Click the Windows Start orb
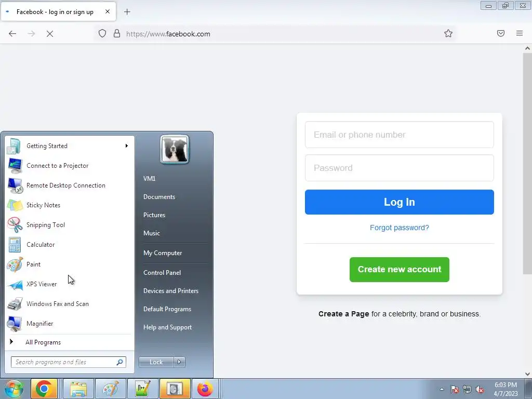The width and height of the screenshot is (532, 399). [14, 389]
